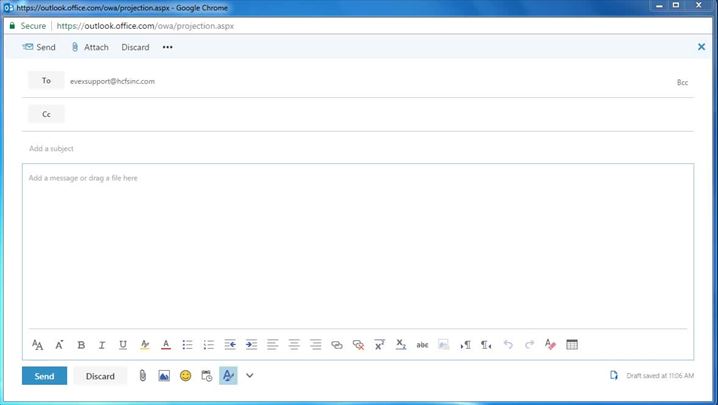Click Discard in the top command bar
718x405 pixels.
pos(135,47)
